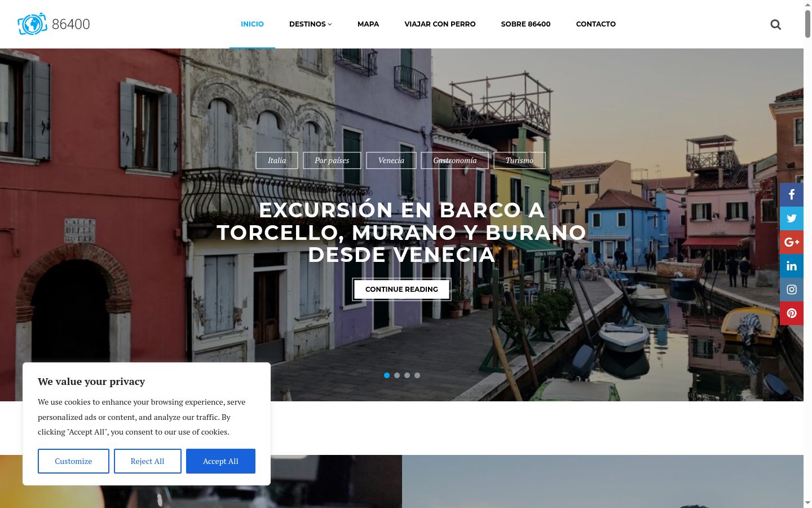This screenshot has width=812, height=508.
Task: Select the first slider dot
Action: point(387,375)
